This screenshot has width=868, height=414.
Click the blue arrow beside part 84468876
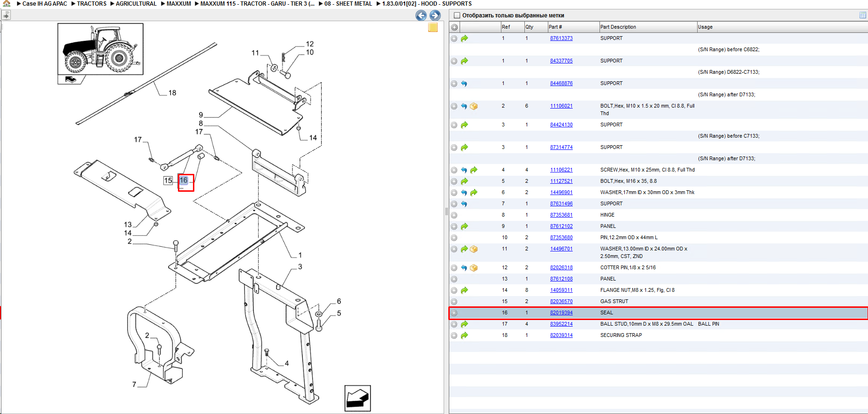pyautogui.click(x=464, y=84)
